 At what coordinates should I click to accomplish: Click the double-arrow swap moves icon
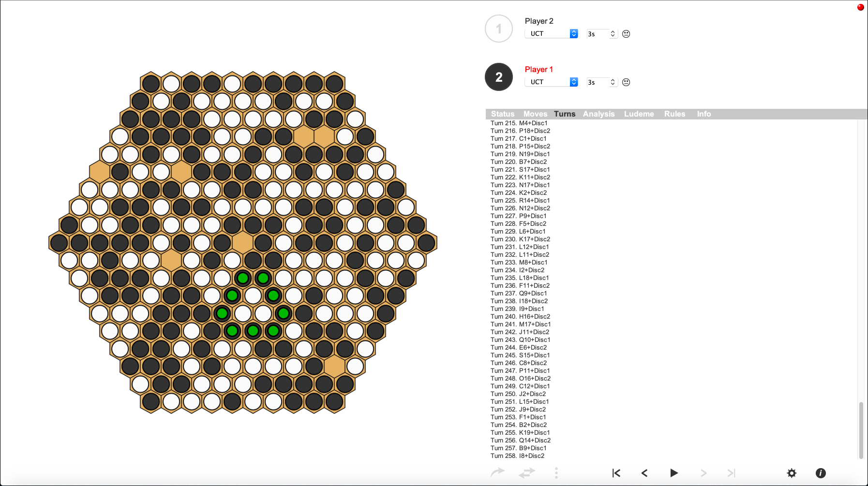click(526, 473)
